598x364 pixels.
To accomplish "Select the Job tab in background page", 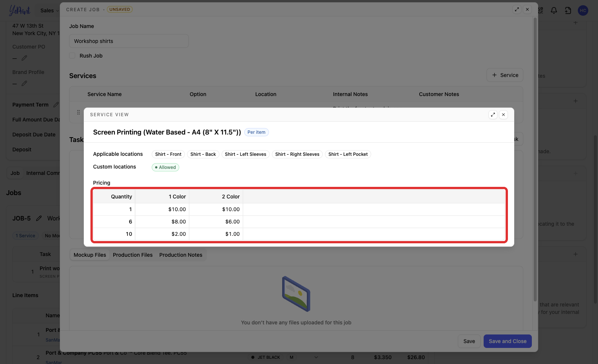I will pyautogui.click(x=15, y=173).
